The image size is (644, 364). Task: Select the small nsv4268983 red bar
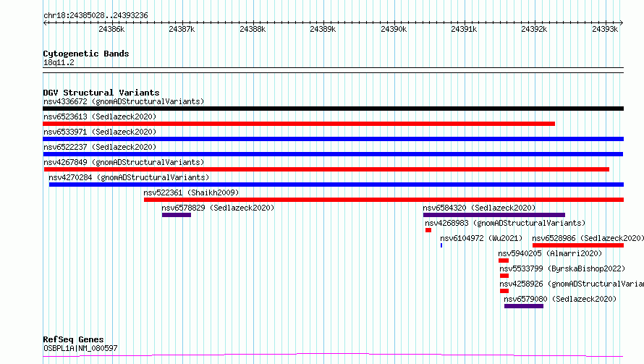(428, 230)
